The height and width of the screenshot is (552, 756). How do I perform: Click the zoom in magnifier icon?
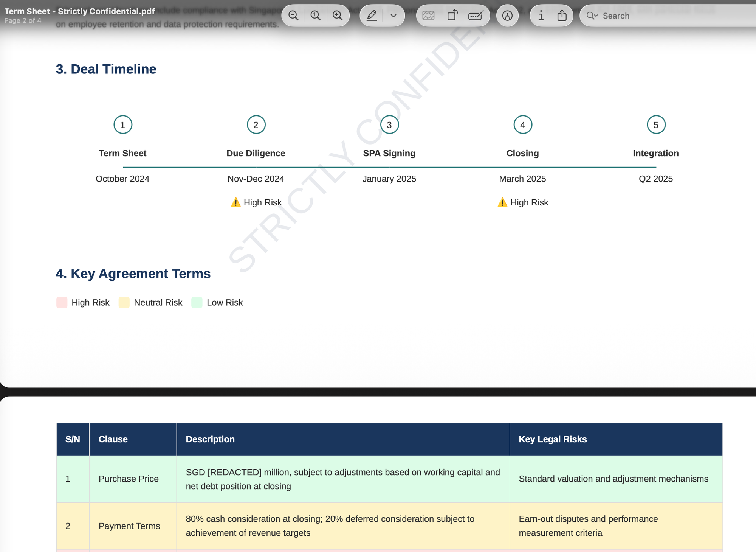[x=337, y=16]
